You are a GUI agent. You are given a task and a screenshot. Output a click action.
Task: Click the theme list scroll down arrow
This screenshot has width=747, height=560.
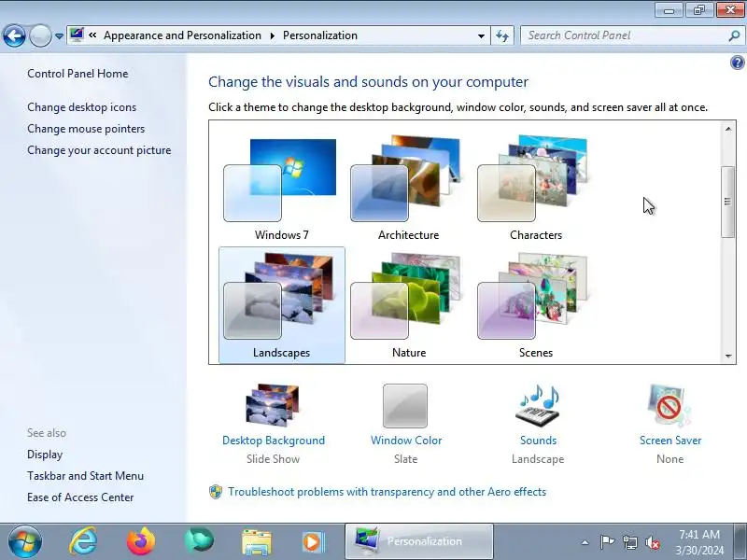(728, 356)
